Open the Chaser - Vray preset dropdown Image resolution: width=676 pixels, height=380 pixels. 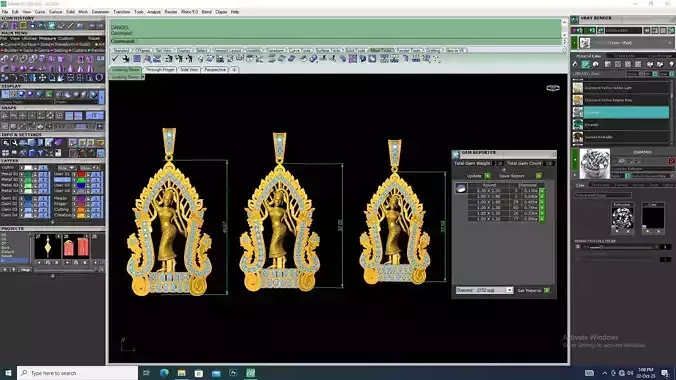click(x=670, y=43)
